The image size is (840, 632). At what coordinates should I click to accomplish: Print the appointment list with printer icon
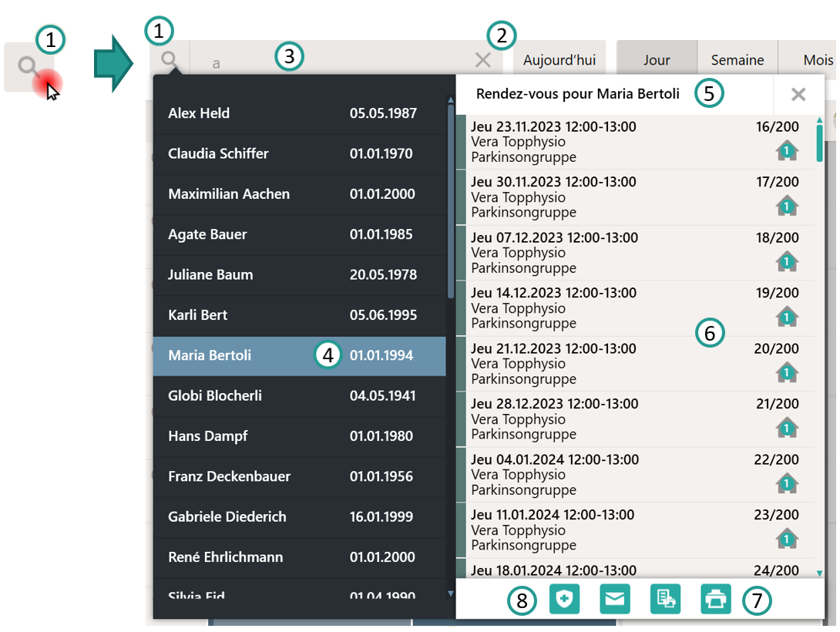click(x=715, y=599)
